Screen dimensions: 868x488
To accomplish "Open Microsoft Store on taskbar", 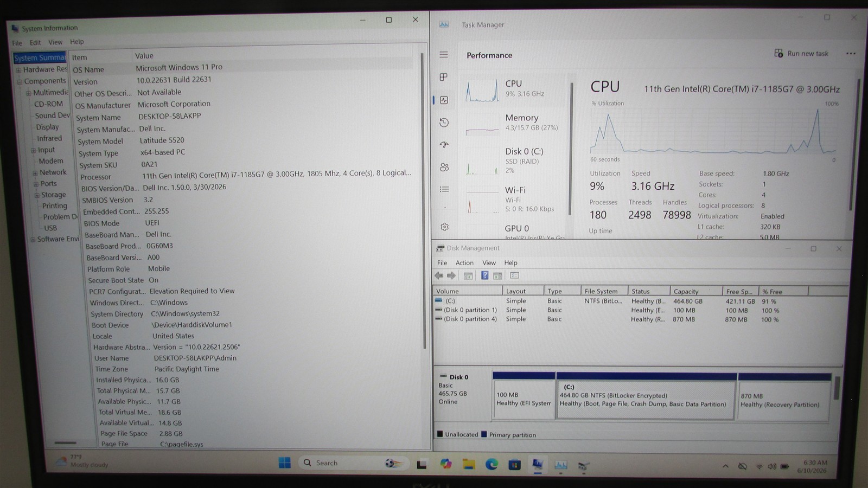I will (514, 465).
